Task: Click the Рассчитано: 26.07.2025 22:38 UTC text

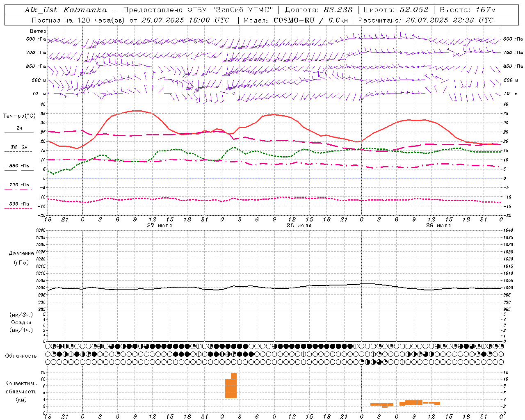Action: (x=426, y=20)
